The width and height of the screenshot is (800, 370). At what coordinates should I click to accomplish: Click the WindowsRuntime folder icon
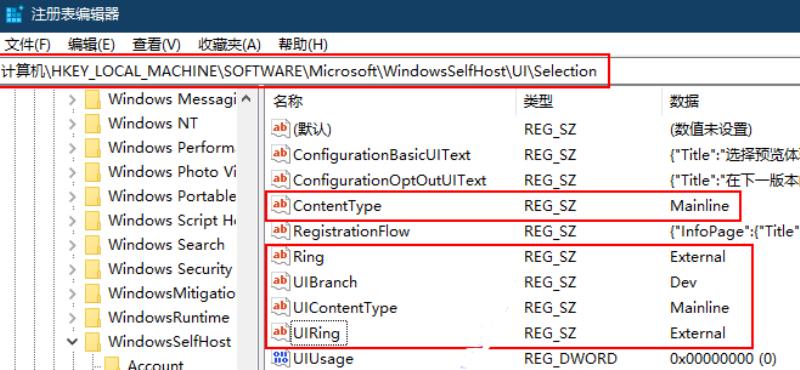click(93, 317)
